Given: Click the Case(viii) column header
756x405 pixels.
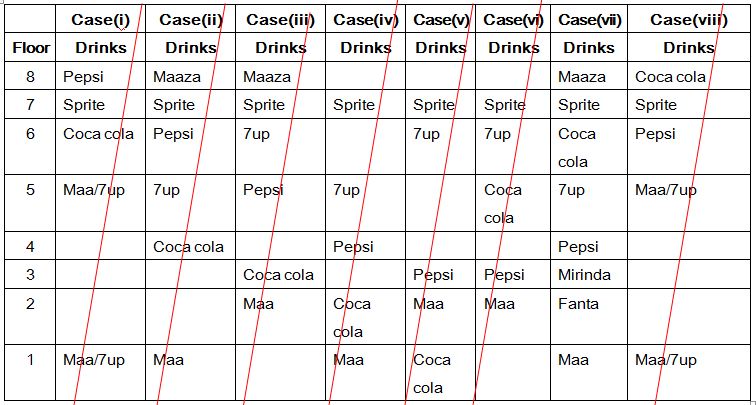Looking at the screenshot, I should (x=688, y=19).
